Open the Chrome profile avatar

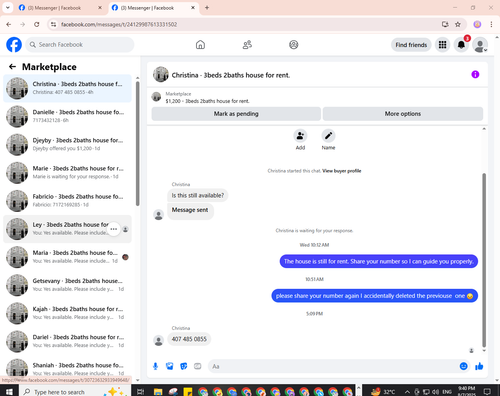pyautogui.click(x=477, y=24)
